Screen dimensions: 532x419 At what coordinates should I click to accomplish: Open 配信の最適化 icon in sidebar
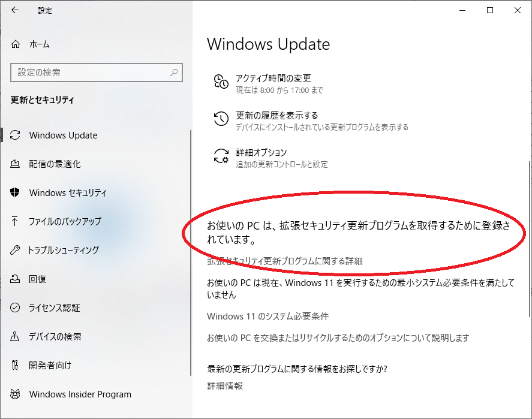(15, 164)
